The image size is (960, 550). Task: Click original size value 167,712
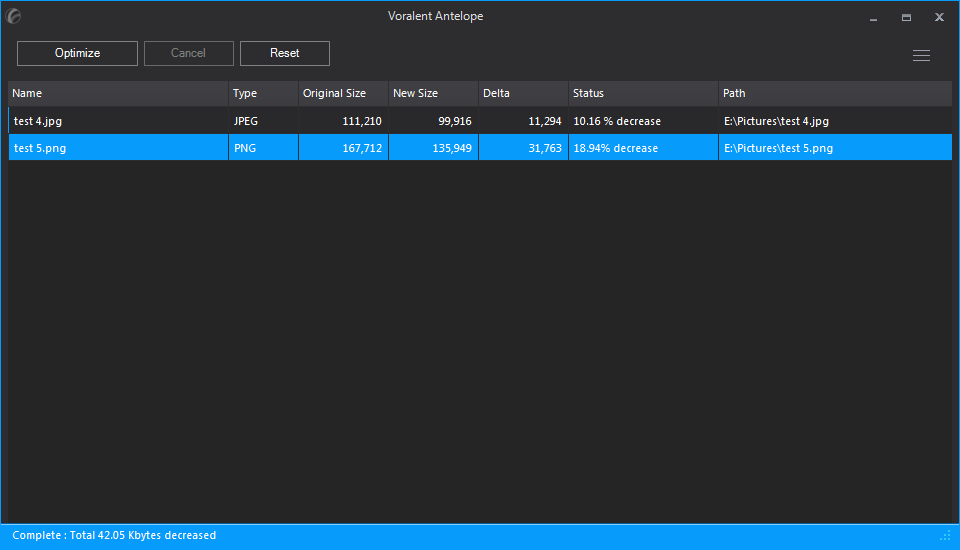coord(362,148)
